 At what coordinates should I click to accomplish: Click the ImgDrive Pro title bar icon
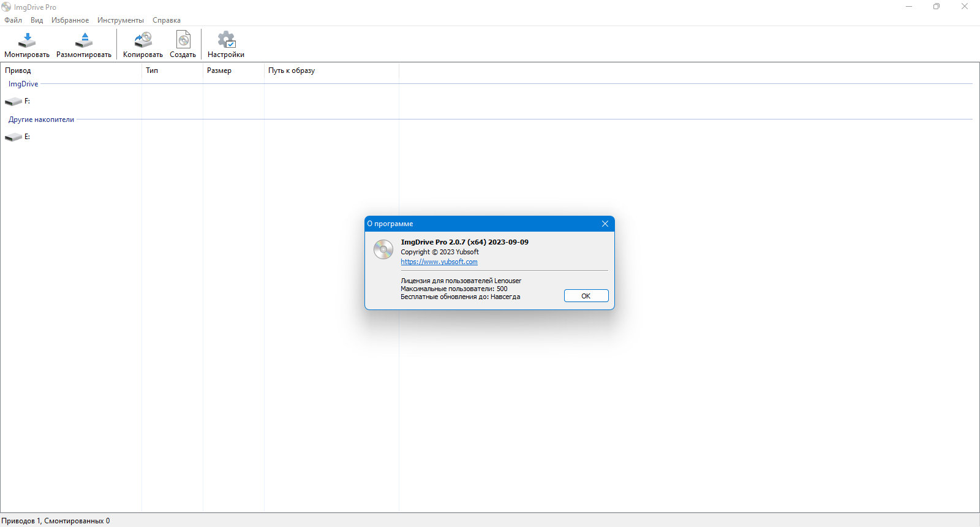(x=6, y=7)
